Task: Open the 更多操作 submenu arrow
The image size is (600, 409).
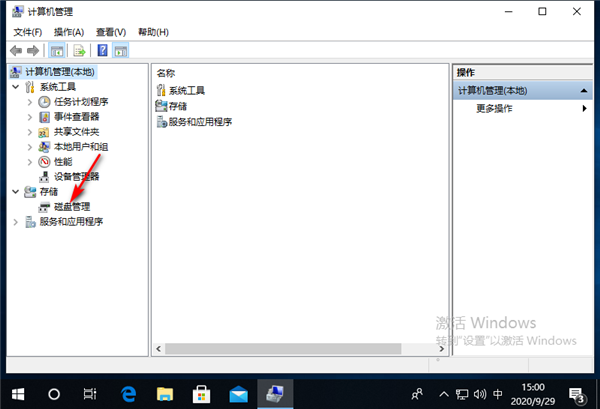Action: point(584,108)
